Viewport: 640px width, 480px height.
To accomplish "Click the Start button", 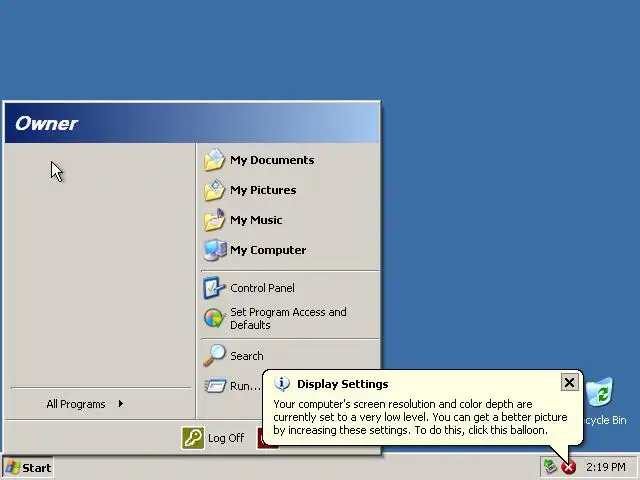I will (x=28, y=468).
